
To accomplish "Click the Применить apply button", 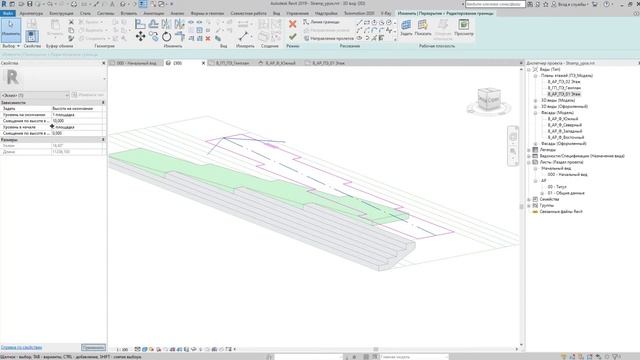I will (93, 348).
